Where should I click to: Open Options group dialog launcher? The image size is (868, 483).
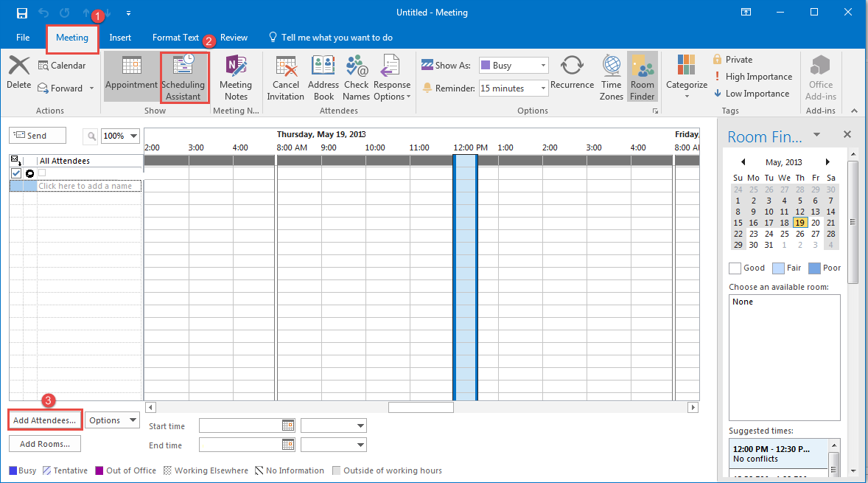tap(655, 111)
